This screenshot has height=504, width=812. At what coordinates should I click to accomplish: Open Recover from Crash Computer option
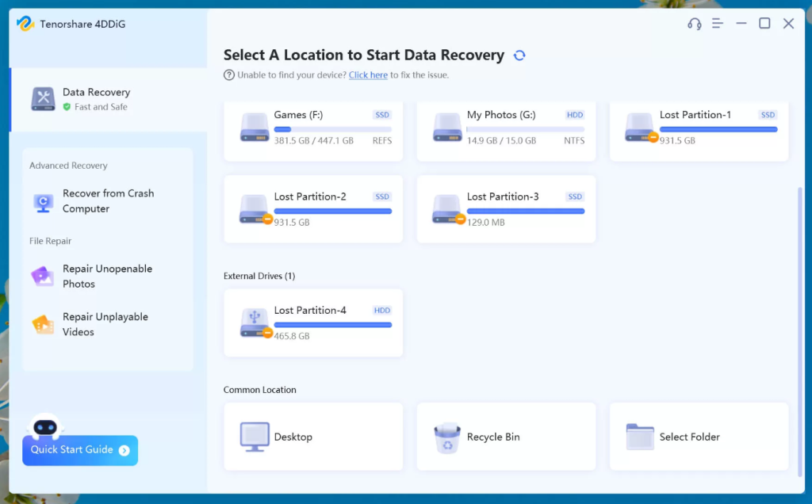pos(108,200)
